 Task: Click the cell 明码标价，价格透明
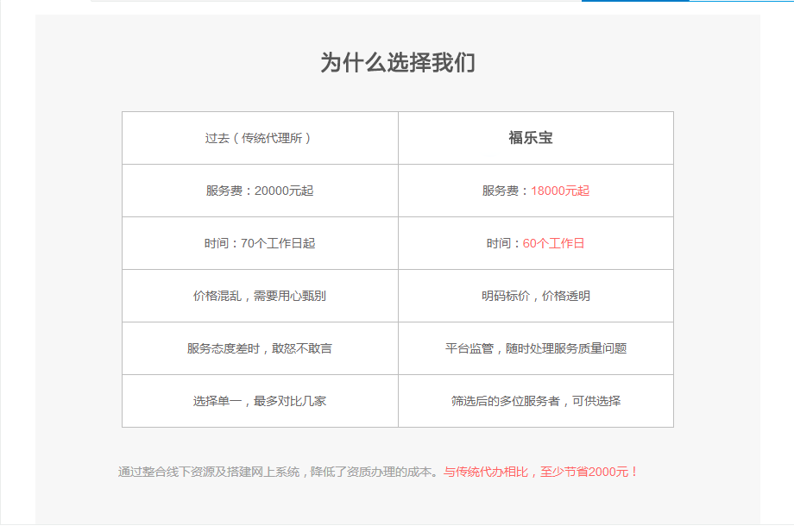pos(536,296)
